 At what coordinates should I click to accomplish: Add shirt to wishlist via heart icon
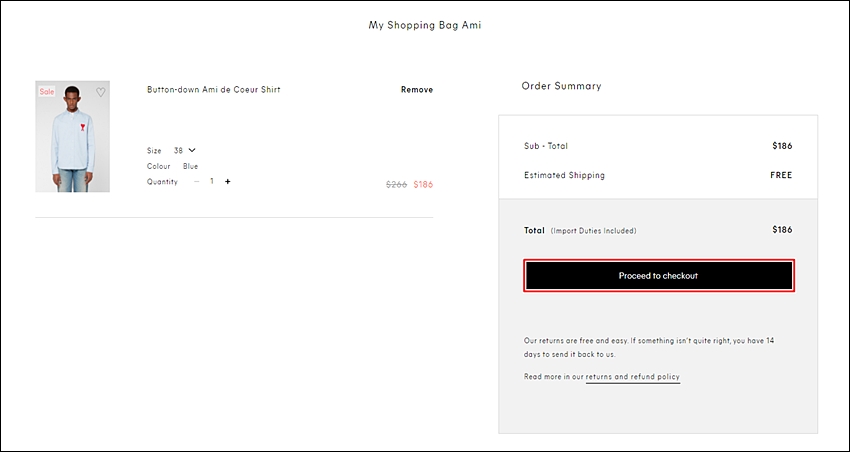point(101,92)
